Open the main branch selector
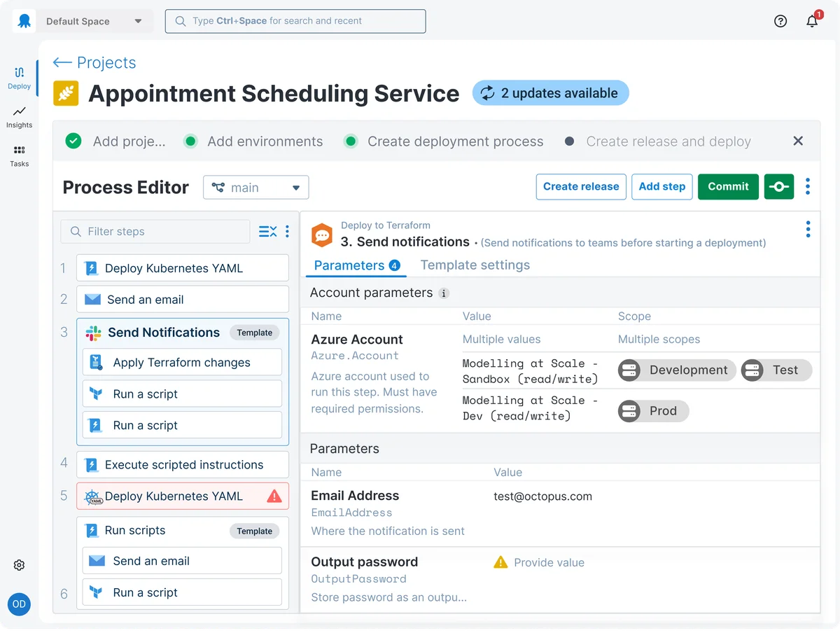Viewport: 840px width, 633px height. click(x=256, y=187)
